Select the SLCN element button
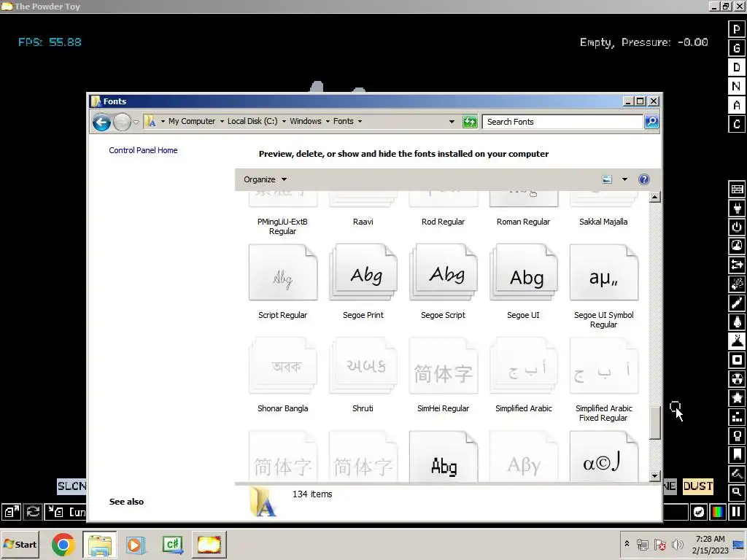This screenshot has width=747, height=560. coord(72,486)
